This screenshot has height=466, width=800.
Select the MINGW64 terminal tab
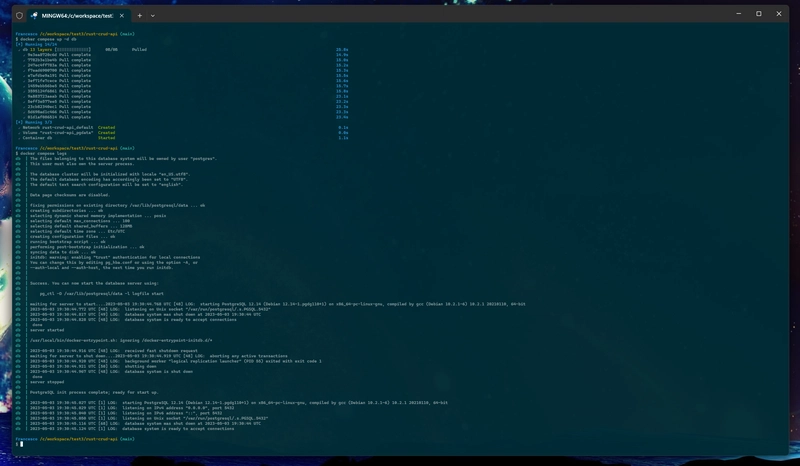pyautogui.click(x=79, y=15)
